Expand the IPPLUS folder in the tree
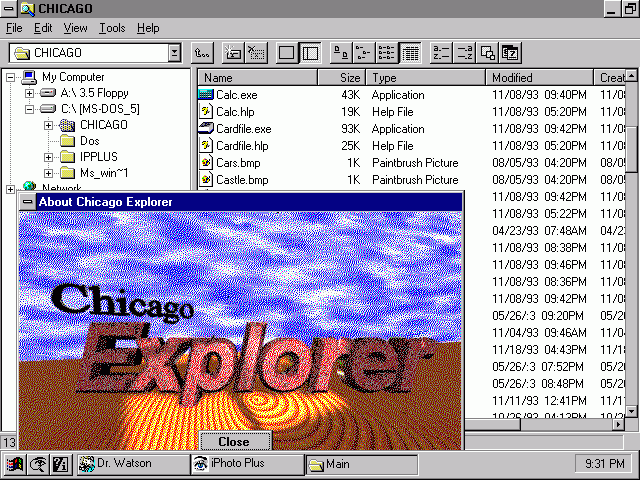The width and height of the screenshot is (640, 480). click(48, 157)
